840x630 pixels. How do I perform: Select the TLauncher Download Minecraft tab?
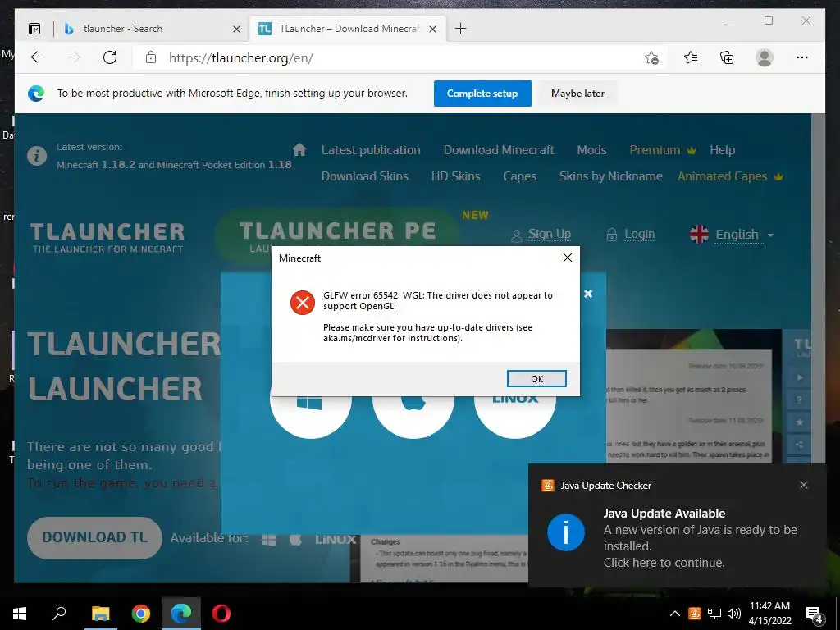tap(348, 29)
